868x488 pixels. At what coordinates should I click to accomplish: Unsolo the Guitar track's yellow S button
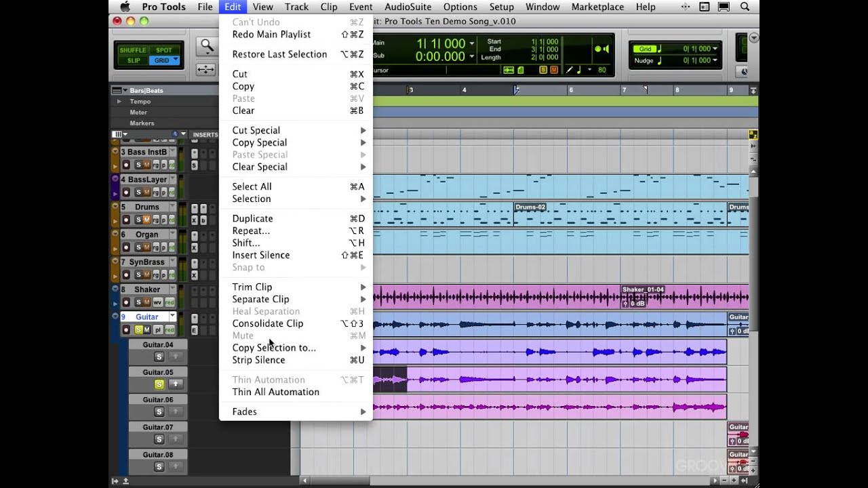(x=138, y=329)
